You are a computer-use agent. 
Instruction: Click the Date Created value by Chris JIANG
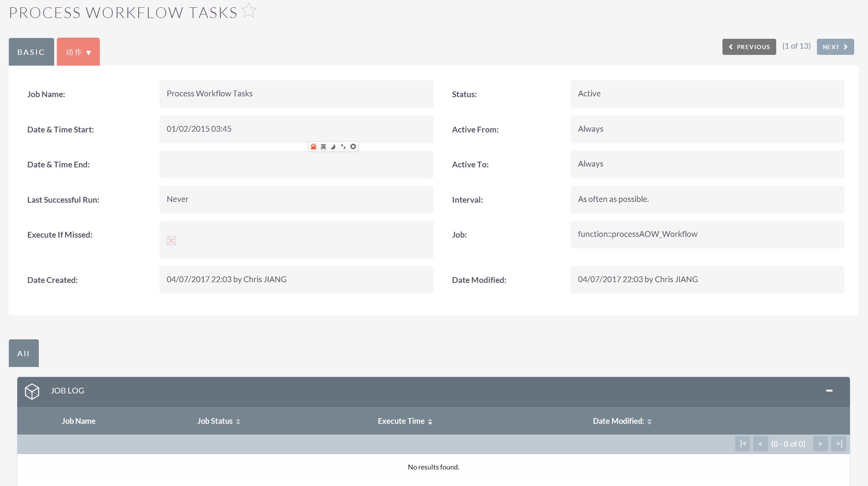[x=296, y=280]
